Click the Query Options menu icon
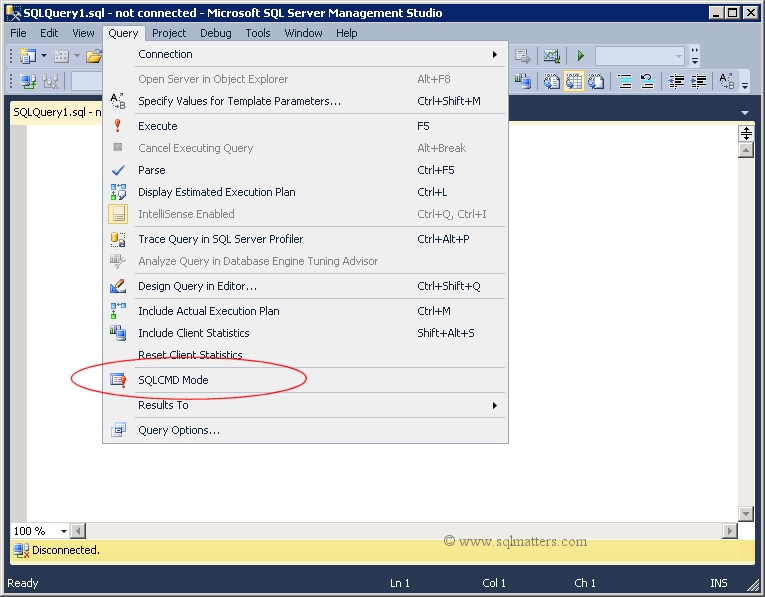 click(x=118, y=430)
